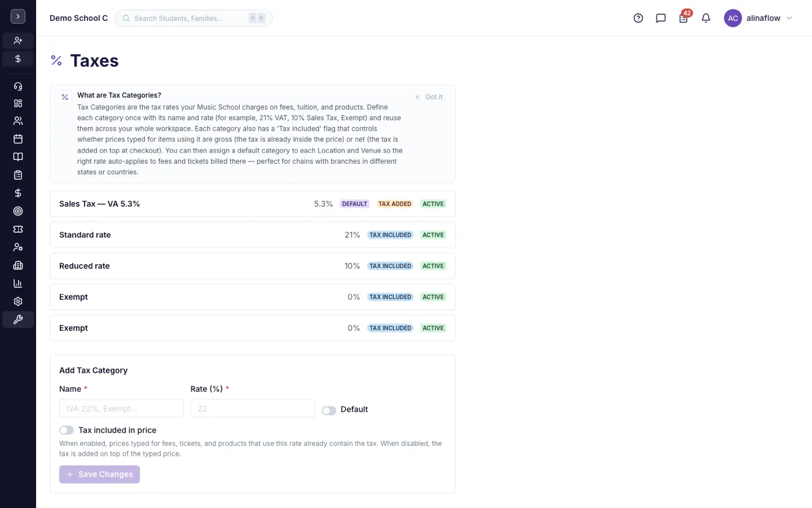Open the gear settings icon in sidebar
Screen dimensions: 812x508
click(x=18, y=301)
